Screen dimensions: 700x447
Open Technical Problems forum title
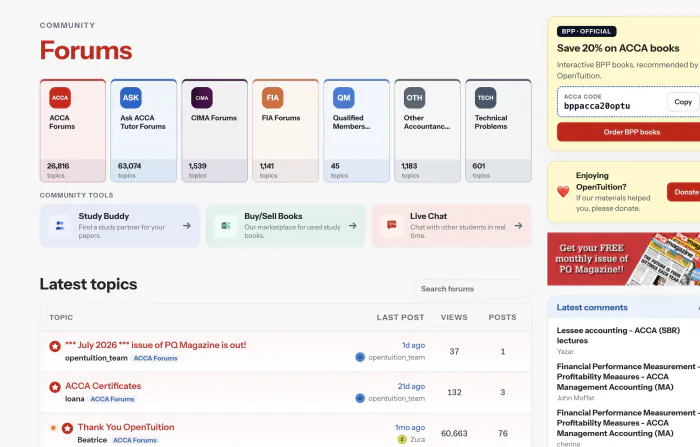[491, 122]
